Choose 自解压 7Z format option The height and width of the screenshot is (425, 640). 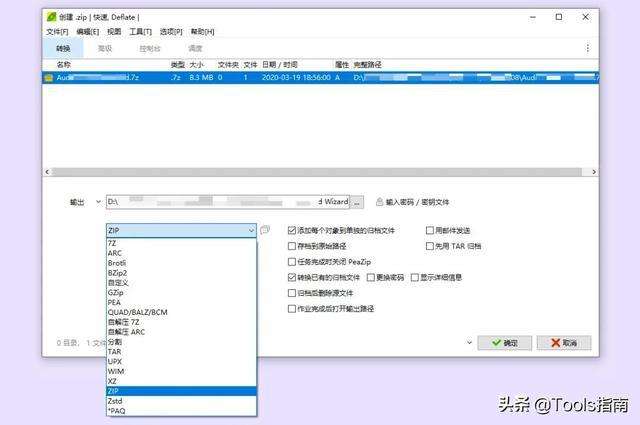(181, 322)
